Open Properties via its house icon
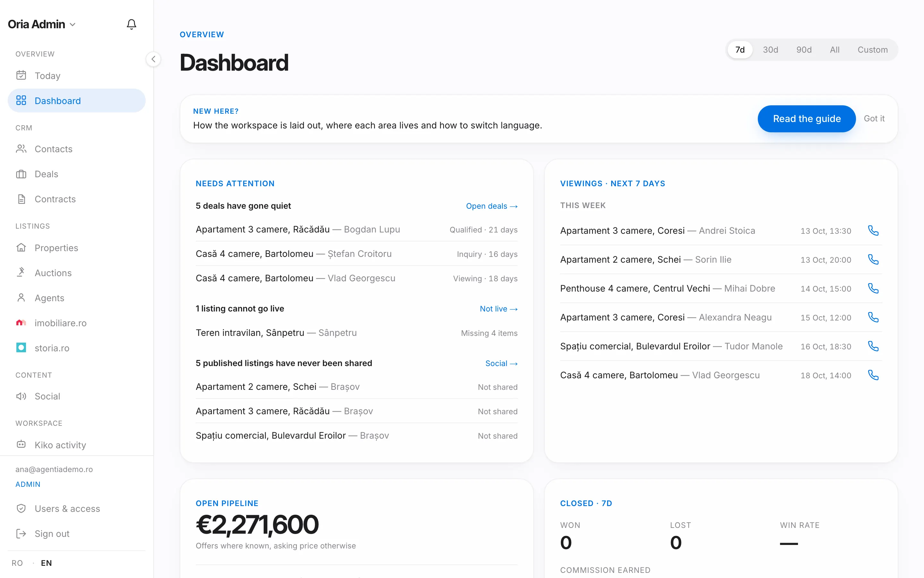Viewport: 924px width, 578px height. (21, 247)
